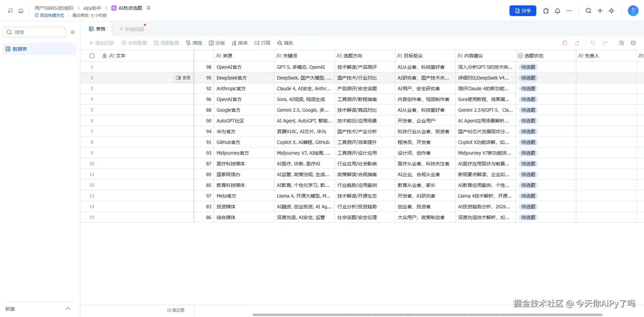The height and width of the screenshot is (317, 644).
Task: Open 视图配置 view configuration
Action: 166,43
